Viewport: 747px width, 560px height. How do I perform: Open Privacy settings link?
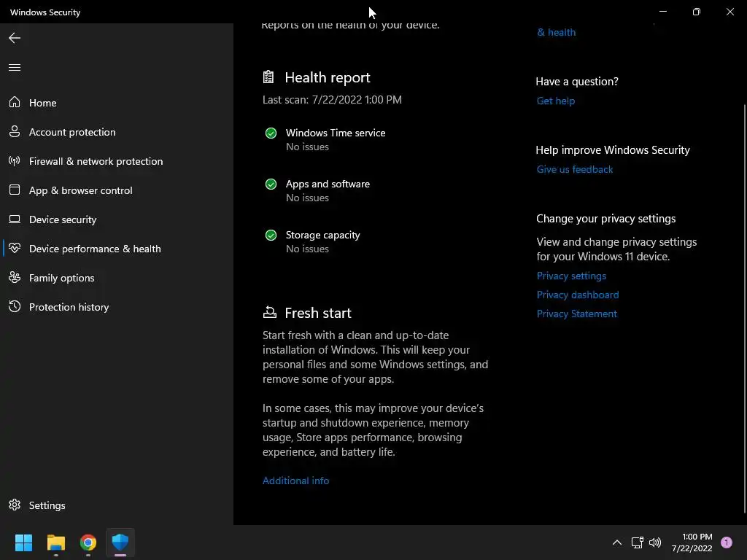point(571,276)
